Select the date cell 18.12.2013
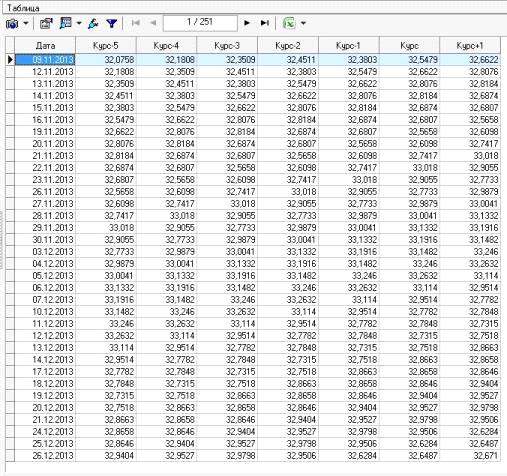This screenshot has height=476, width=507. click(x=45, y=384)
